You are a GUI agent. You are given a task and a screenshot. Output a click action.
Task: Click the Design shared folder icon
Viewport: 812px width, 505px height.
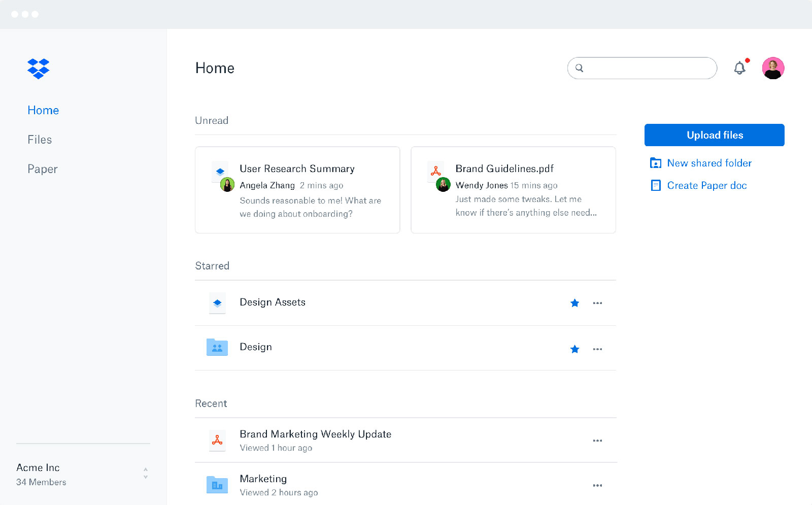click(217, 348)
